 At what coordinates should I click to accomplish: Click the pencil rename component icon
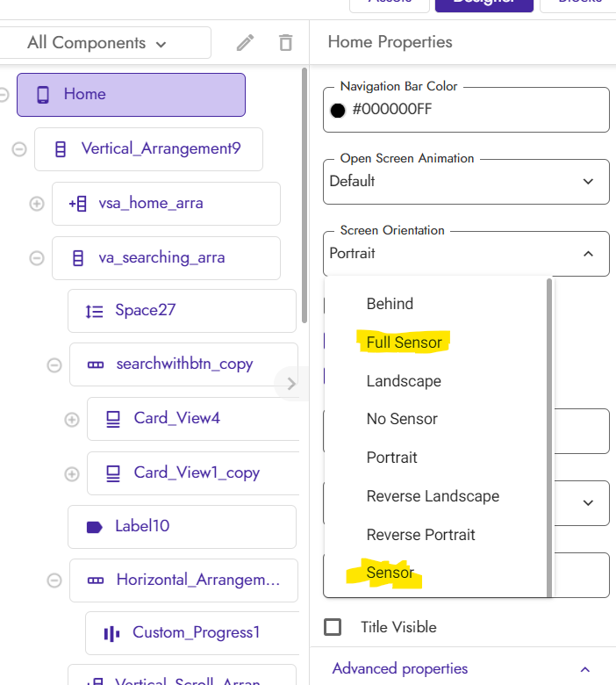tap(246, 43)
